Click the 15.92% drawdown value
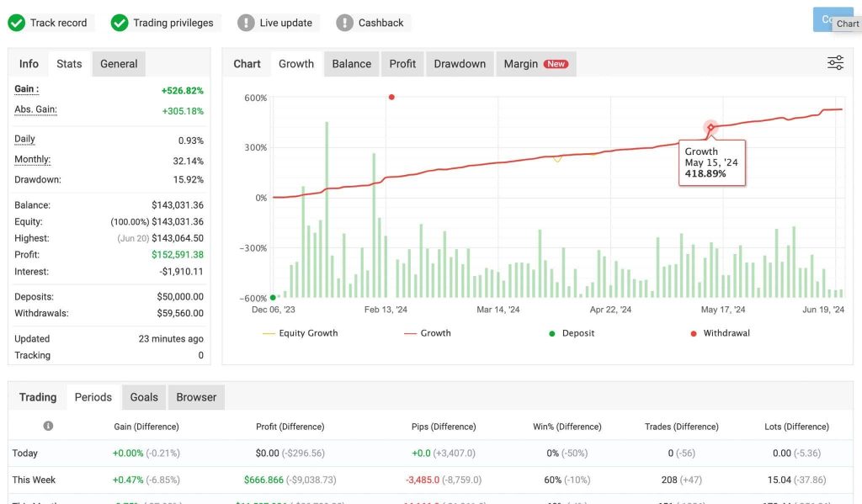Image resolution: width=862 pixels, height=504 pixels. coord(188,180)
